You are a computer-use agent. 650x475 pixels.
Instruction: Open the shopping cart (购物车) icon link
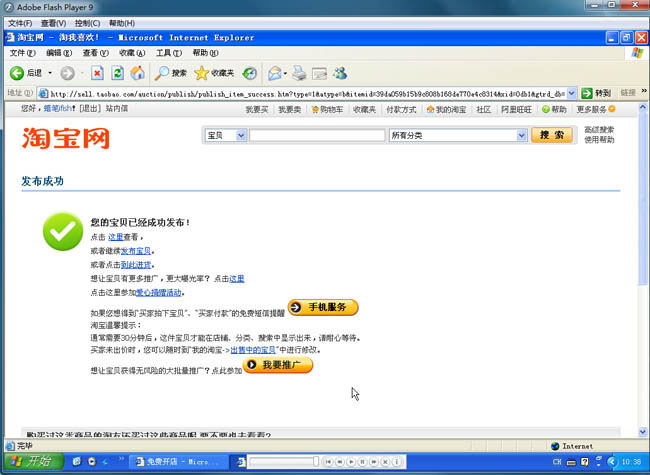pos(315,109)
